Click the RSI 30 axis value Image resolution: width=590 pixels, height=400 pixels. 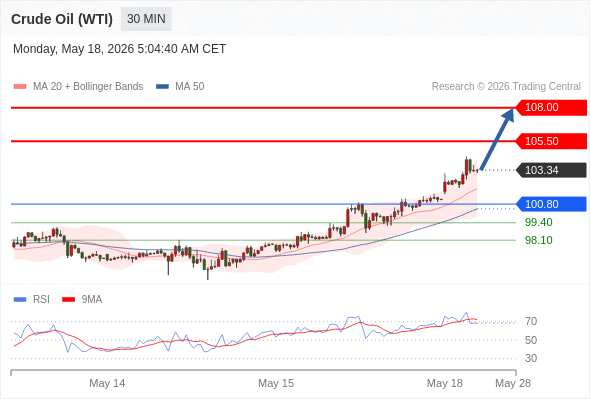[x=531, y=358]
